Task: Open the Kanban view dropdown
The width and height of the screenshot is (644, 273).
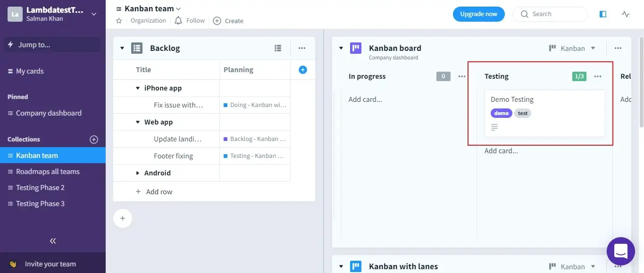Action: [572, 48]
